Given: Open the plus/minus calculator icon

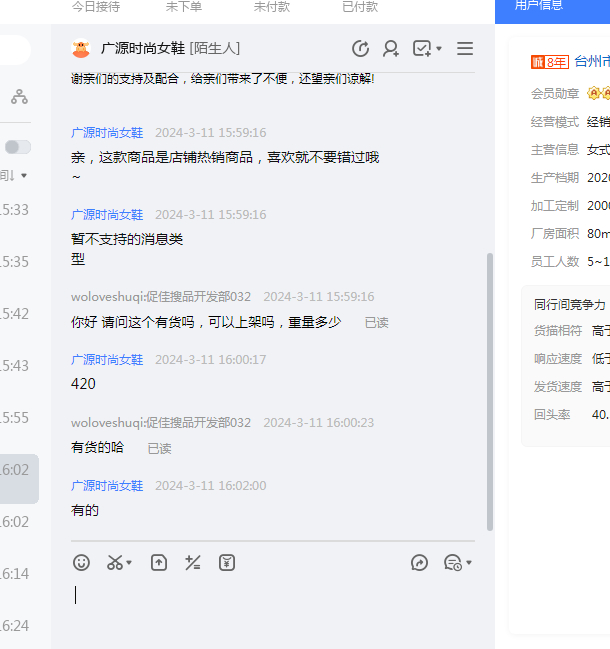Looking at the screenshot, I should tap(193, 563).
